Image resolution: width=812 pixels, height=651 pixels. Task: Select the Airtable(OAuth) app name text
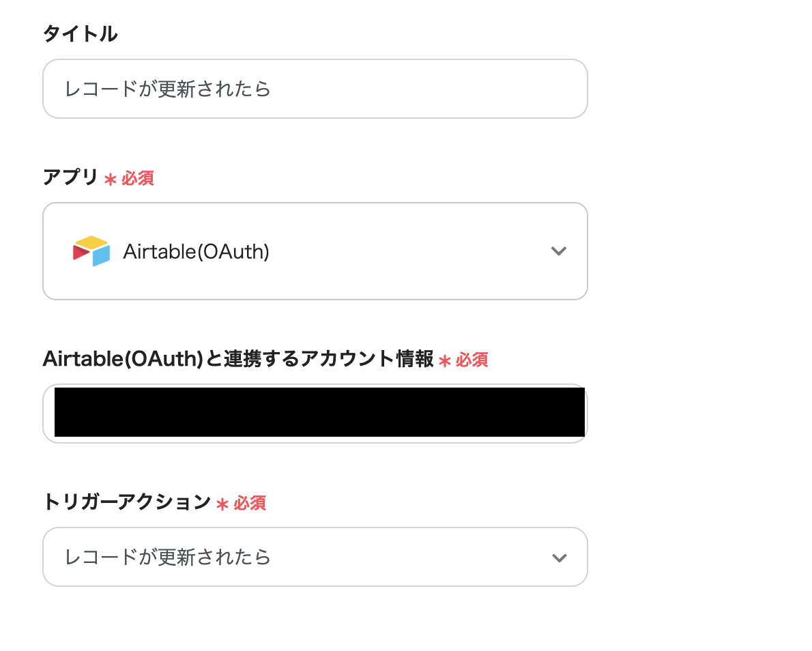(x=197, y=252)
